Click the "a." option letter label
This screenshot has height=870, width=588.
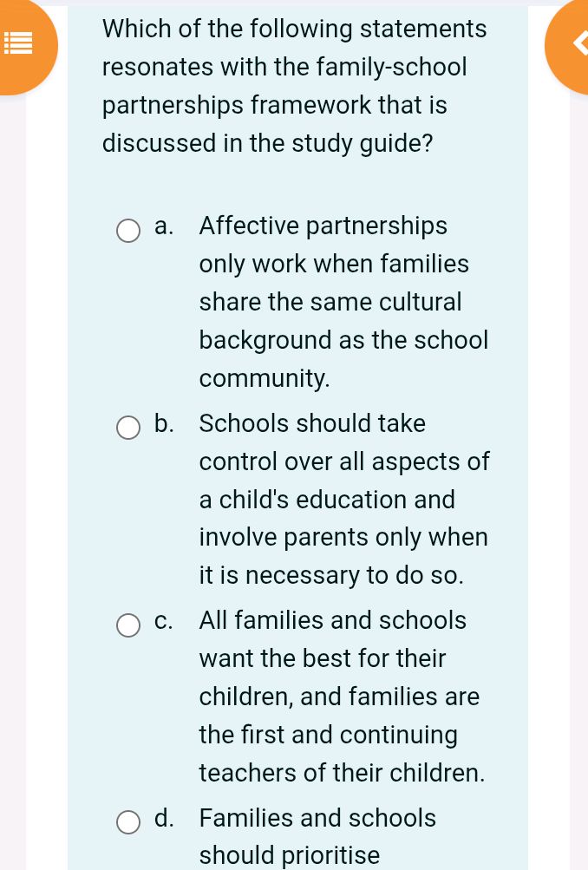click(164, 226)
